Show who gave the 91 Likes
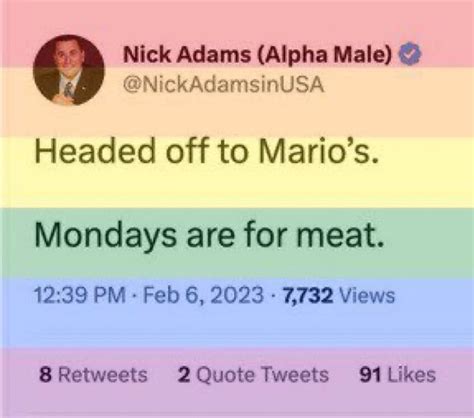This screenshot has width=474, height=418. [397, 374]
